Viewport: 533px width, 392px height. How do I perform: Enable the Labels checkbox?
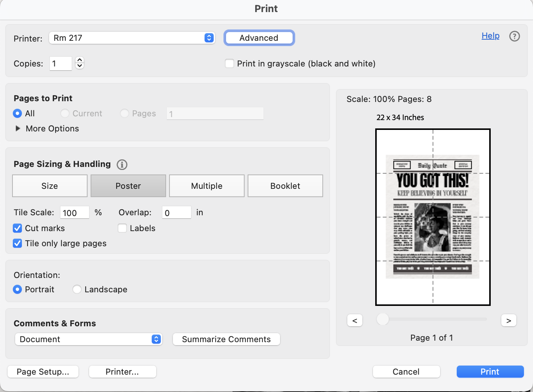(122, 228)
